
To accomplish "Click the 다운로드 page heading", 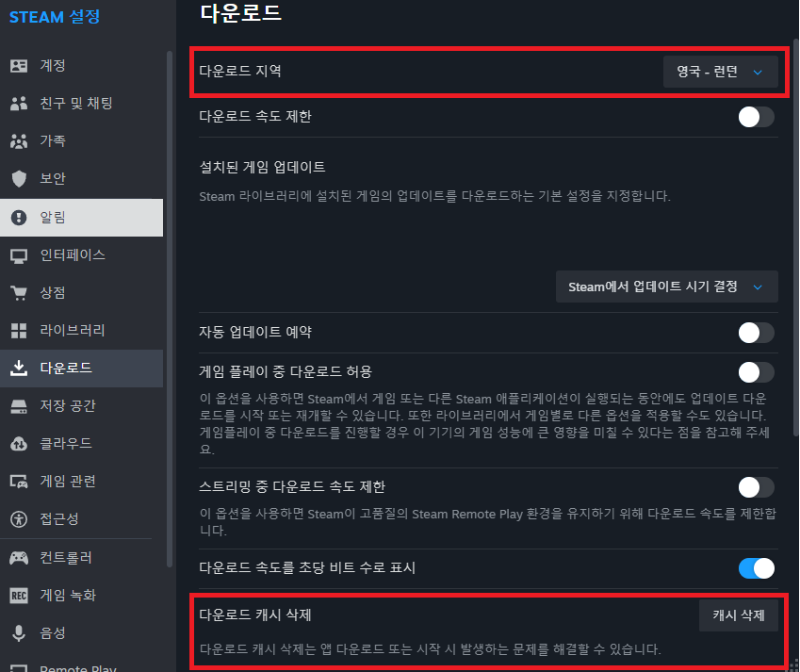I will tap(241, 13).
